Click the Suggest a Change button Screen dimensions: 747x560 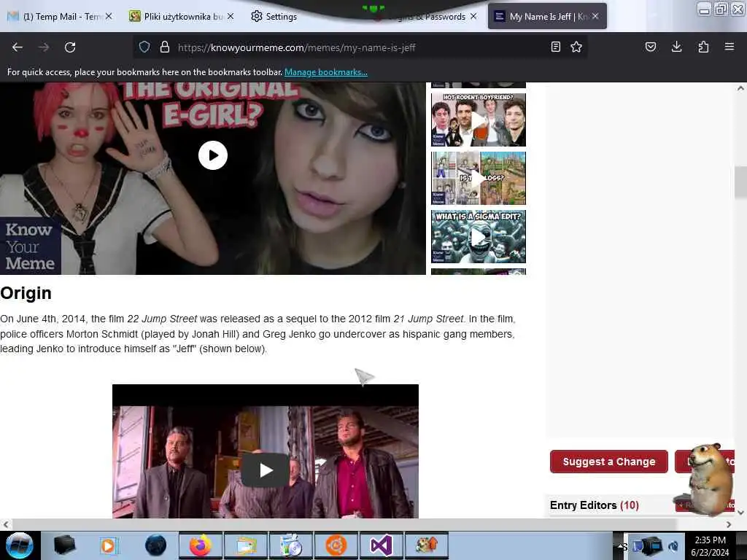tap(609, 462)
